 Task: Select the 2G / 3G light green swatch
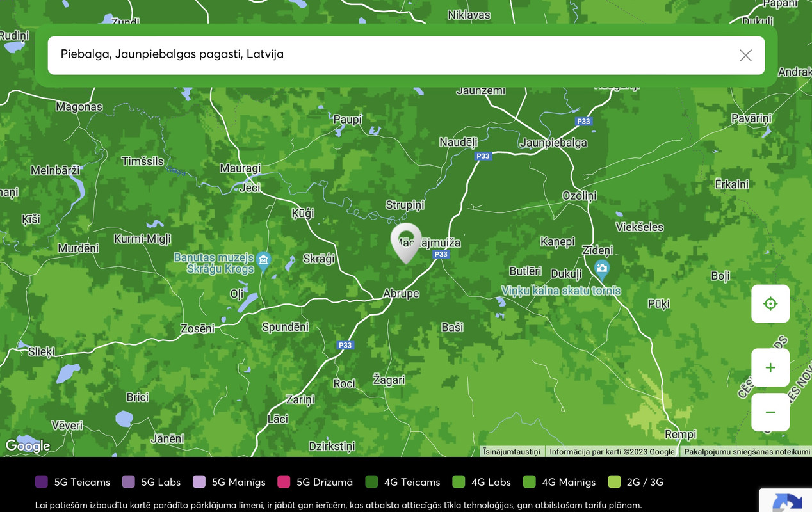click(614, 482)
